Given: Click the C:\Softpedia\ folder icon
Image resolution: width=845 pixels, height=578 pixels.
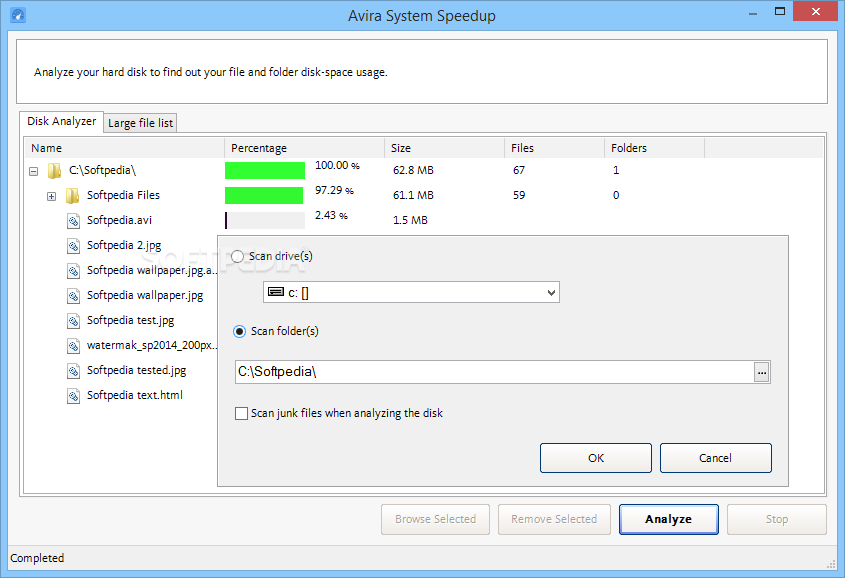Looking at the screenshot, I should tap(54, 171).
